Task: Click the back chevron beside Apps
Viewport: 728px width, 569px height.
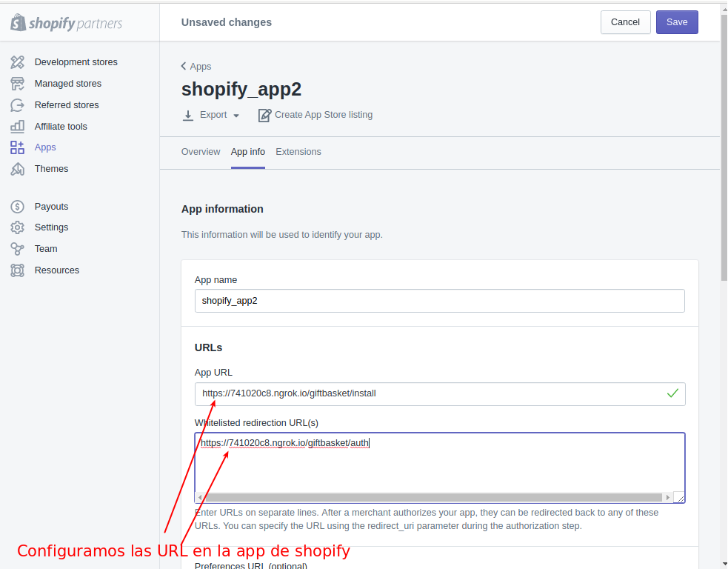Action: point(184,66)
